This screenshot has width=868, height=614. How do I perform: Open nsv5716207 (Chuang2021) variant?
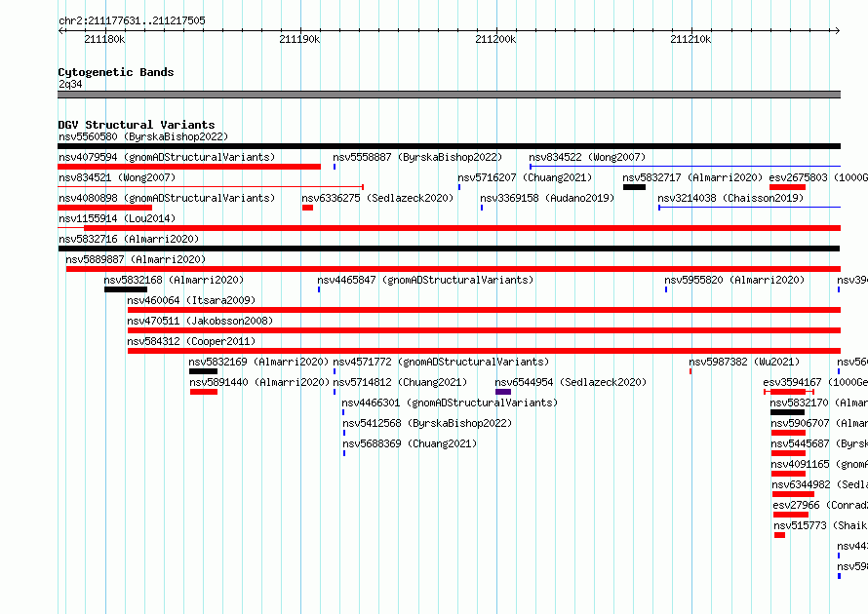(525, 177)
